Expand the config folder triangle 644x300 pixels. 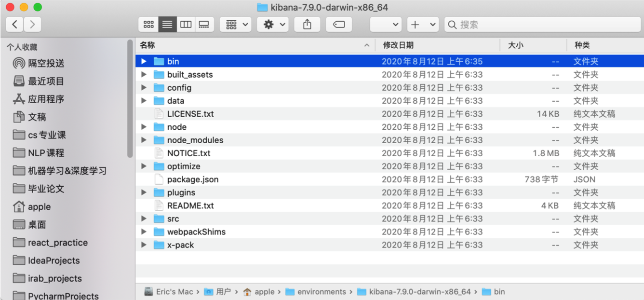click(x=144, y=87)
